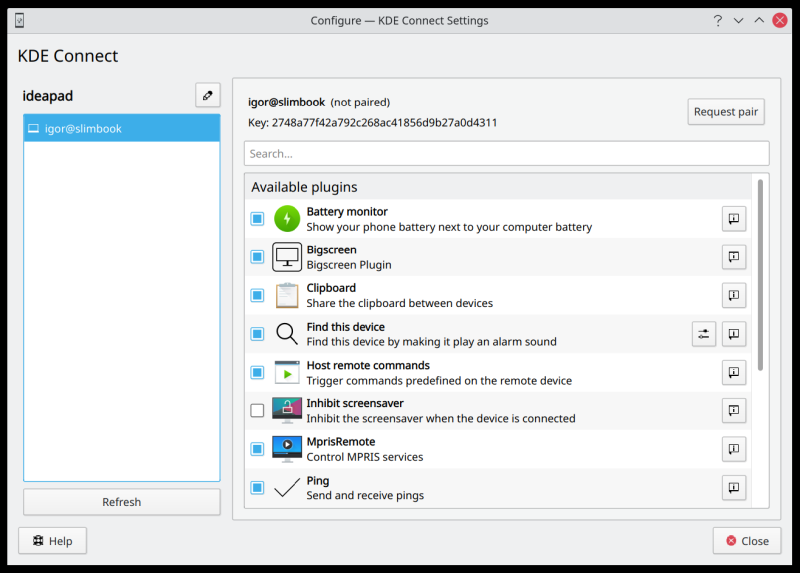The image size is (800, 573).
Task: Uncheck the Bigscreen plugin
Action: pyautogui.click(x=257, y=257)
